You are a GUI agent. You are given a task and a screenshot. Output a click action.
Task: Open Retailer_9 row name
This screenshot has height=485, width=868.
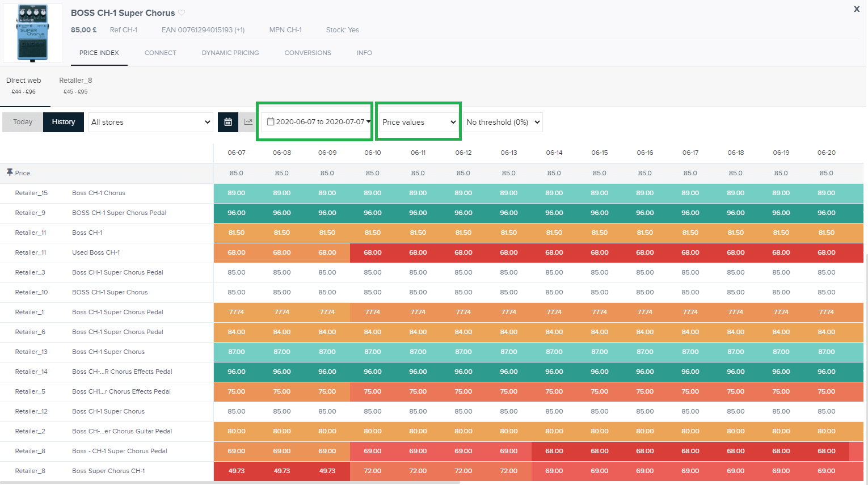click(x=30, y=213)
